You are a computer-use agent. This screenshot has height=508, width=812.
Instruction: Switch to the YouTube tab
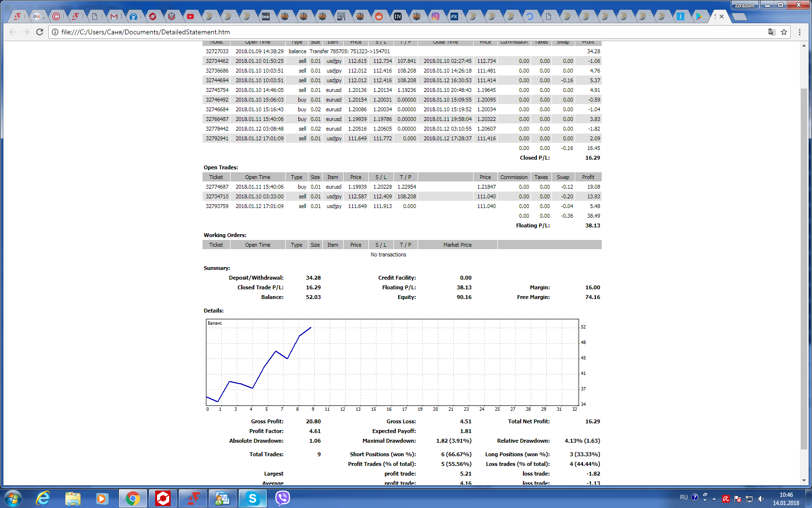(x=190, y=16)
